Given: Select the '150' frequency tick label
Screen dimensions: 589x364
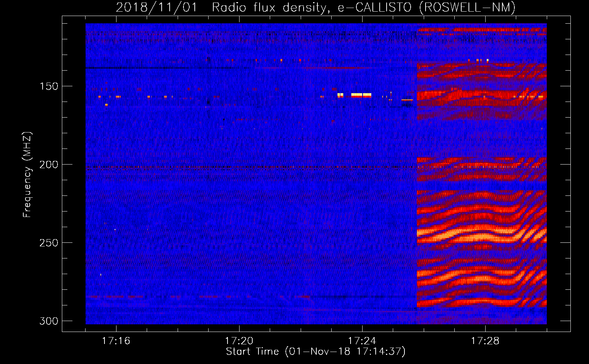Looking at the screenshot, I should [x=49, y=86].
